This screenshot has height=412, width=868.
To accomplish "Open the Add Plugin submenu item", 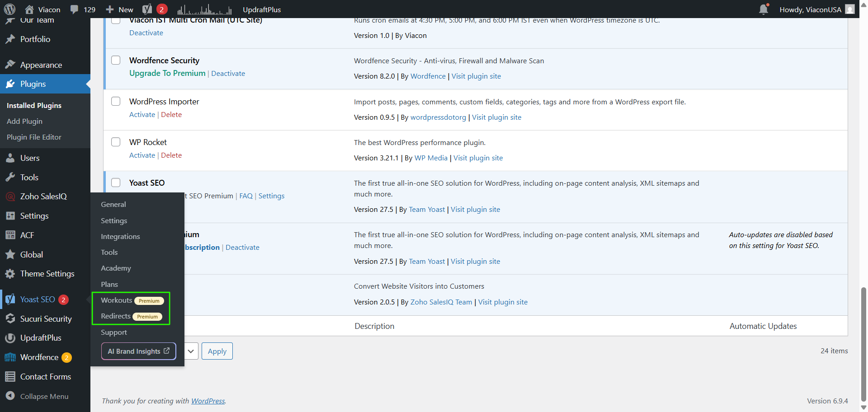I will (x=24, y=121).
